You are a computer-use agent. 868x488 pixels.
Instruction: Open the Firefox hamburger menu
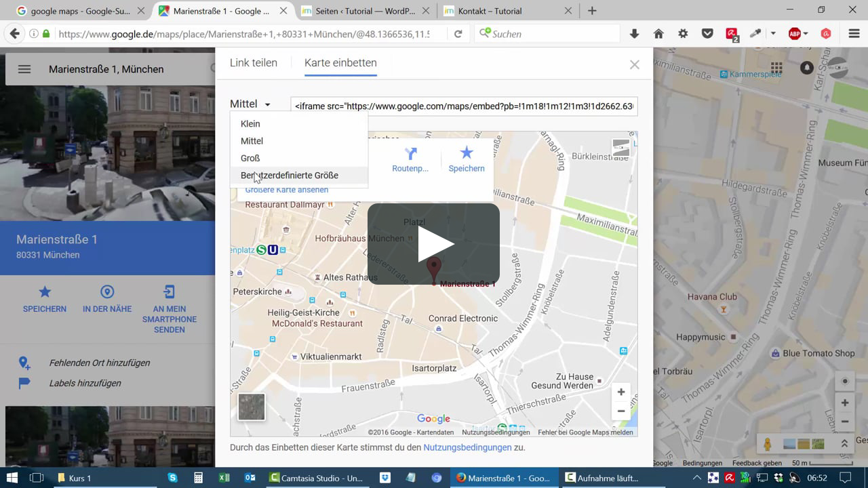pyautogui.click(x=854, y=34)
